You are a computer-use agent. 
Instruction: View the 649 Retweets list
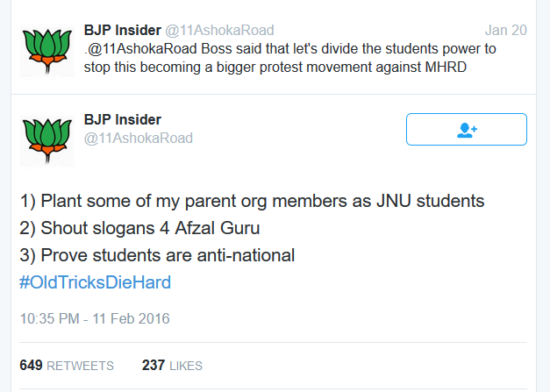pyautogui.click(x=67, y=365)
